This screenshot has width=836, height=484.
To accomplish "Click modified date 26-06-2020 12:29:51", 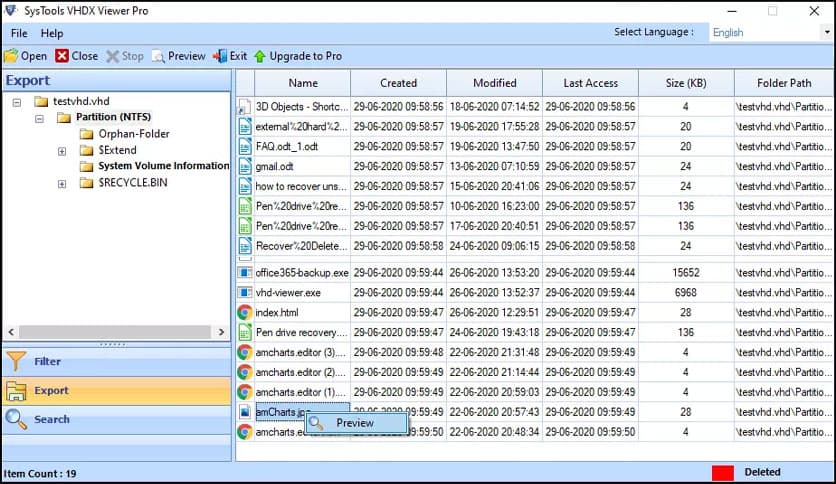I will pos(494,312).
